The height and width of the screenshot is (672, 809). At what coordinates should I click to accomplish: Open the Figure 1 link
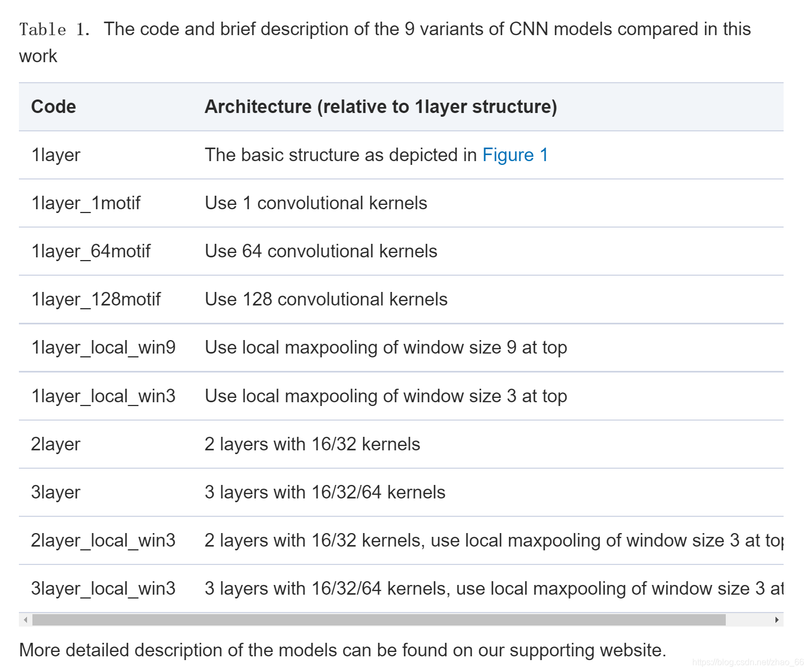click(514, 155)
